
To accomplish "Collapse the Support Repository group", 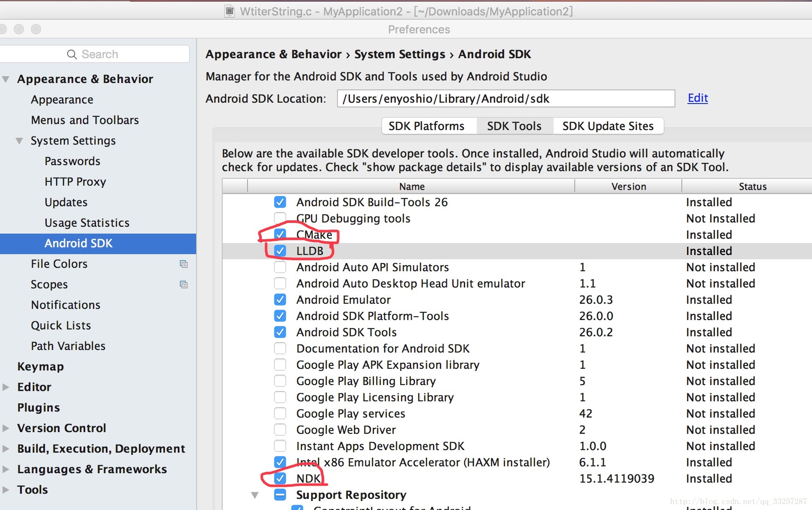I will click(x=255, y=495).
